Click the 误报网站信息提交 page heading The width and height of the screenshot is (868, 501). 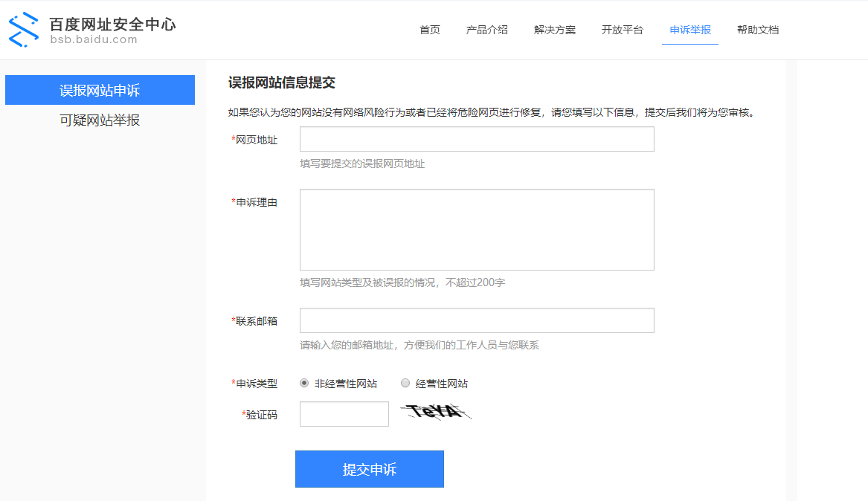point(282,83)
